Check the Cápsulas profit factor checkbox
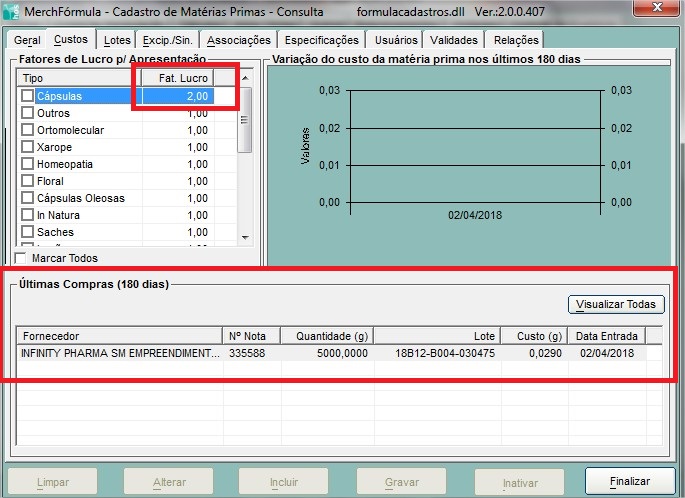This screenshot has width=685, height=498. point(27,96)
